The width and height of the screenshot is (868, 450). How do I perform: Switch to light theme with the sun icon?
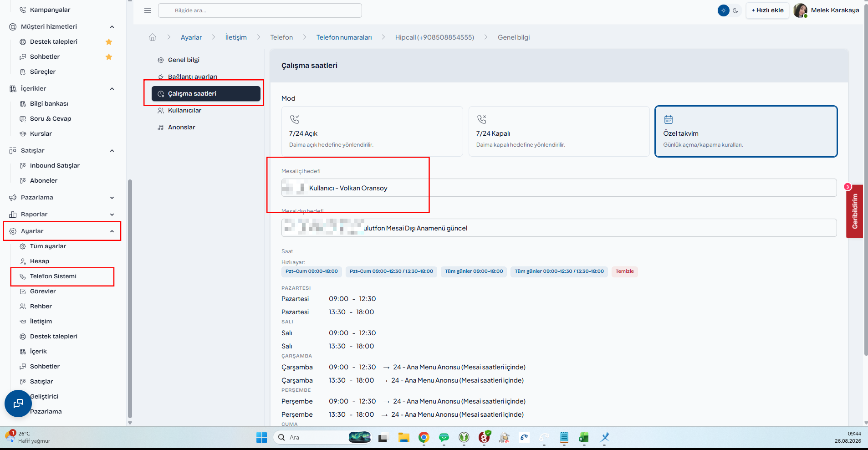724,10
